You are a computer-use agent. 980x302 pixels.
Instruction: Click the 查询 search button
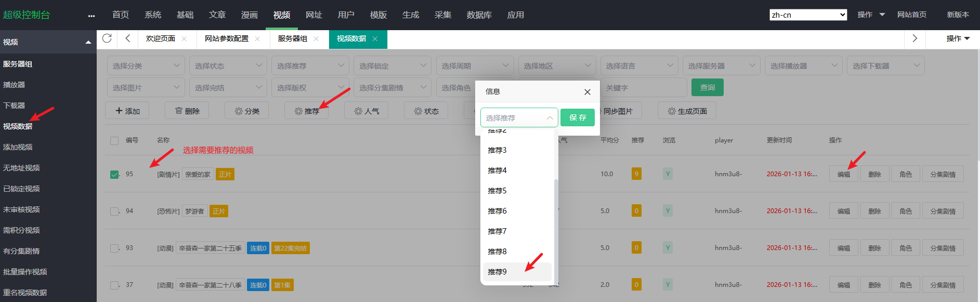(x=707, y=87)
